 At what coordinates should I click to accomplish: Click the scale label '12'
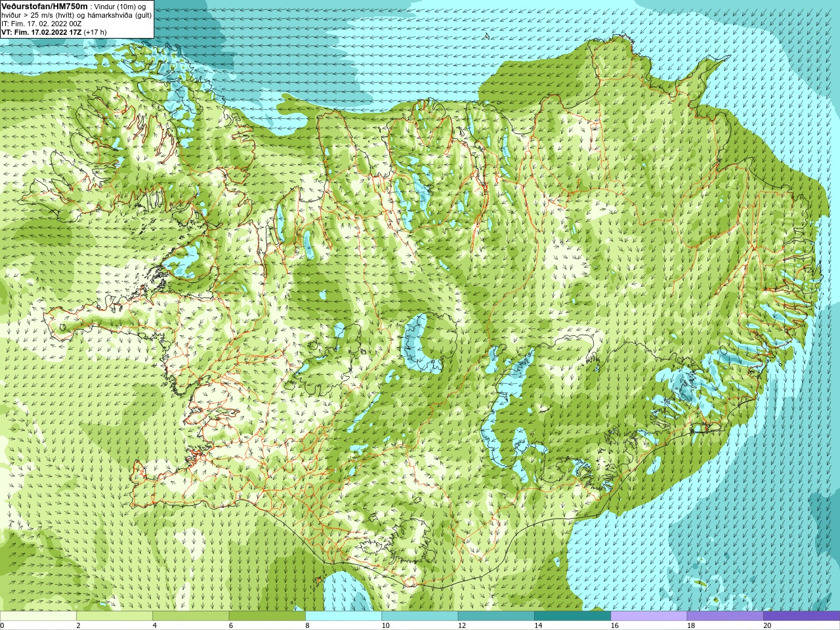(x=462, y=625)
